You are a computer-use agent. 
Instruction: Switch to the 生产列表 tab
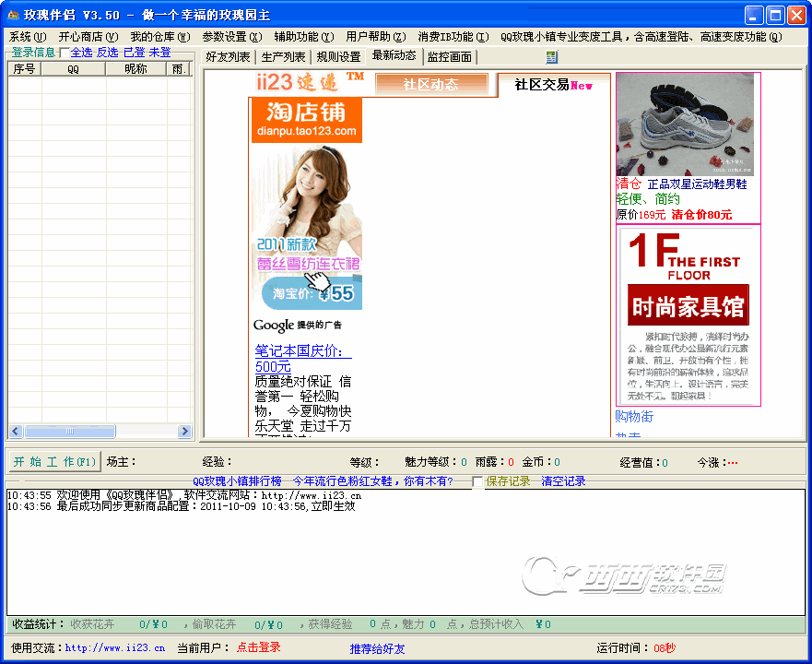coord(284,56)
